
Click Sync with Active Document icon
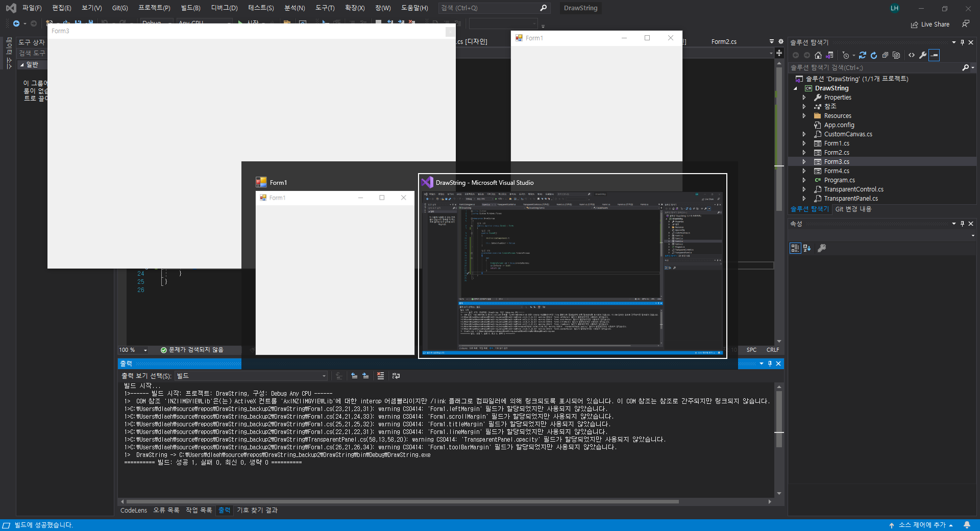tap(863, 55)
